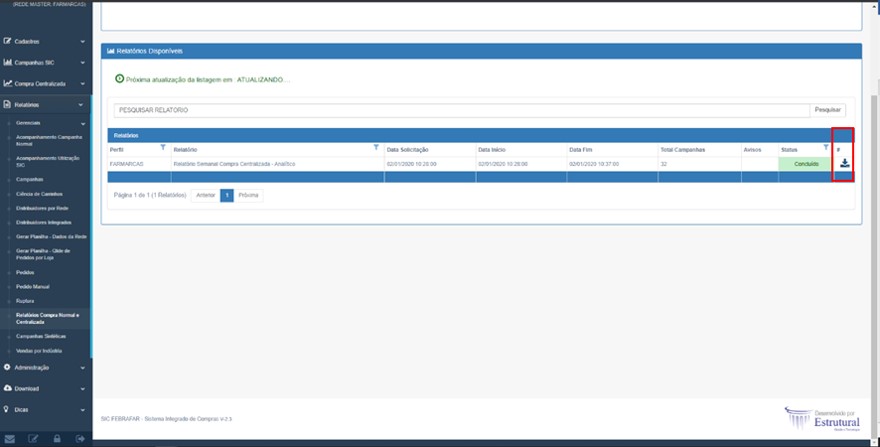This screenshot has width=880, height=447.
Task: Expand the Campanhas SIC menu
Action: coord(44,62)
